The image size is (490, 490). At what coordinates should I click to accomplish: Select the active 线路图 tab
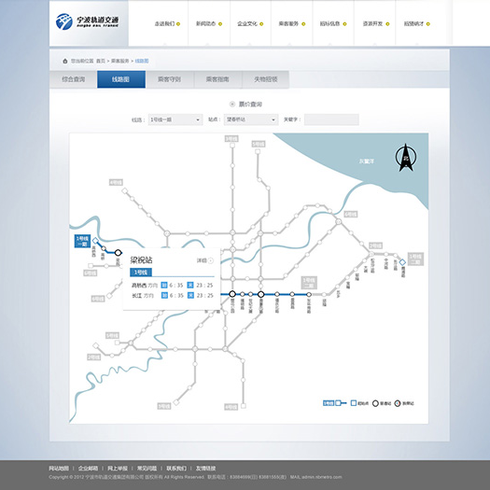tap(121, 79)
